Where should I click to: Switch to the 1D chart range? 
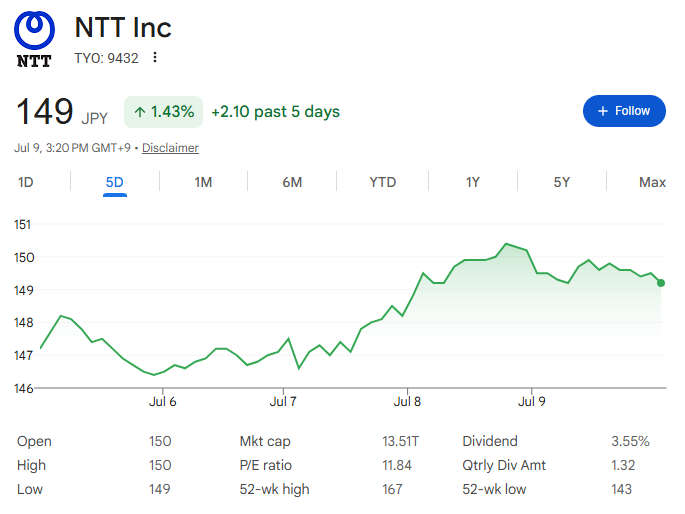click(x=26, y=182)
